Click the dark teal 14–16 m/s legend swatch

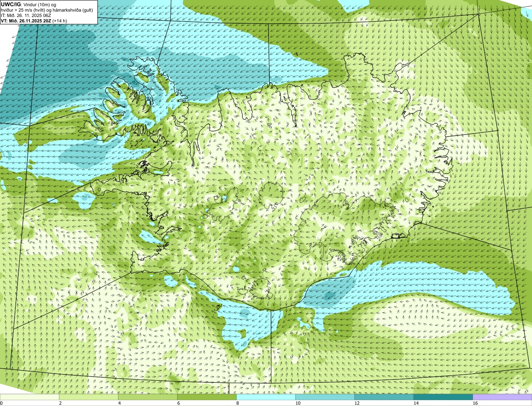point(443,397)
